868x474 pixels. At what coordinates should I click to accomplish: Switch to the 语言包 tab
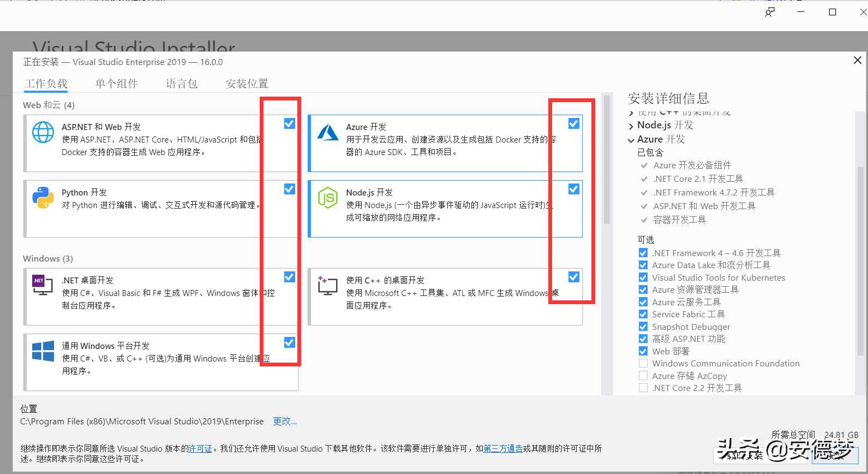pos(182,84)
